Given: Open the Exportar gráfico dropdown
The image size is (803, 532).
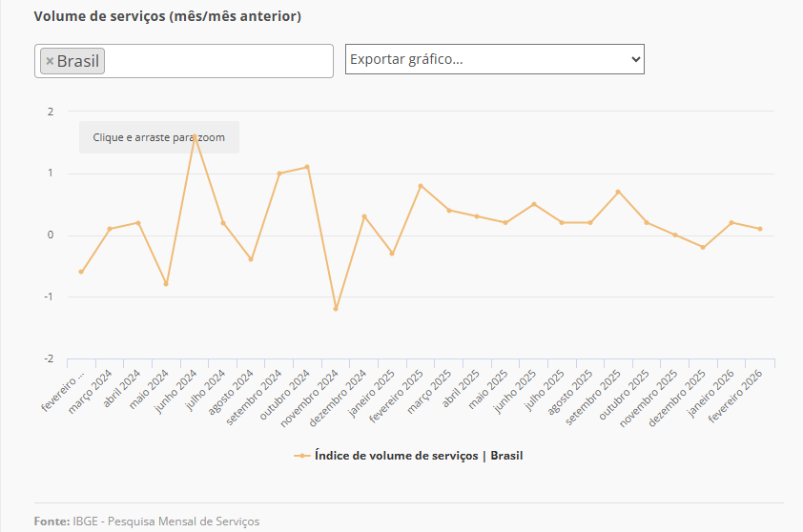Looking at the screenshot, I should coord(494,59).
